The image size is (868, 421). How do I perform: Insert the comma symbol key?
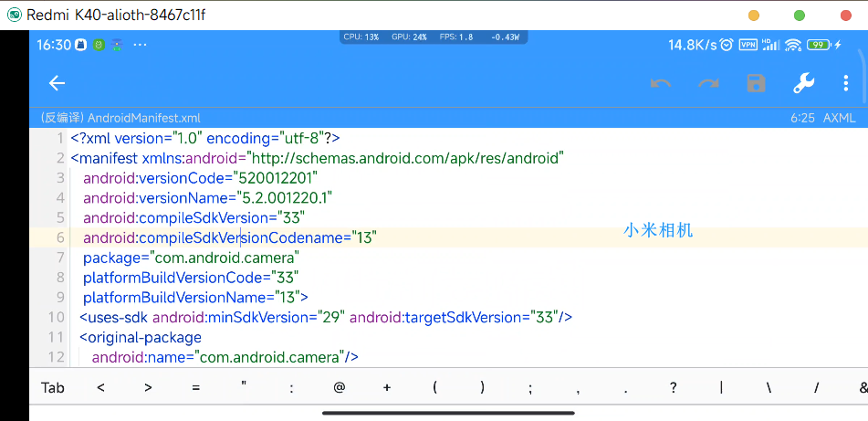[578, 392]
